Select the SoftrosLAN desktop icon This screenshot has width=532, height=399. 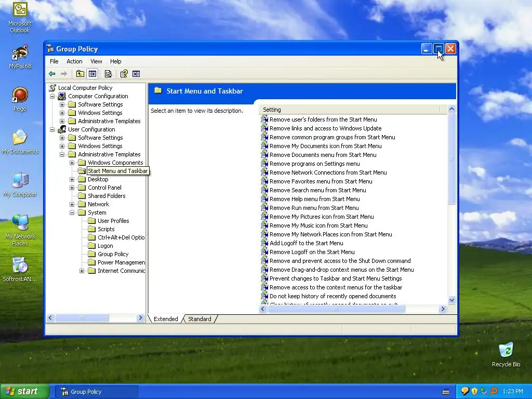[20, 270]
